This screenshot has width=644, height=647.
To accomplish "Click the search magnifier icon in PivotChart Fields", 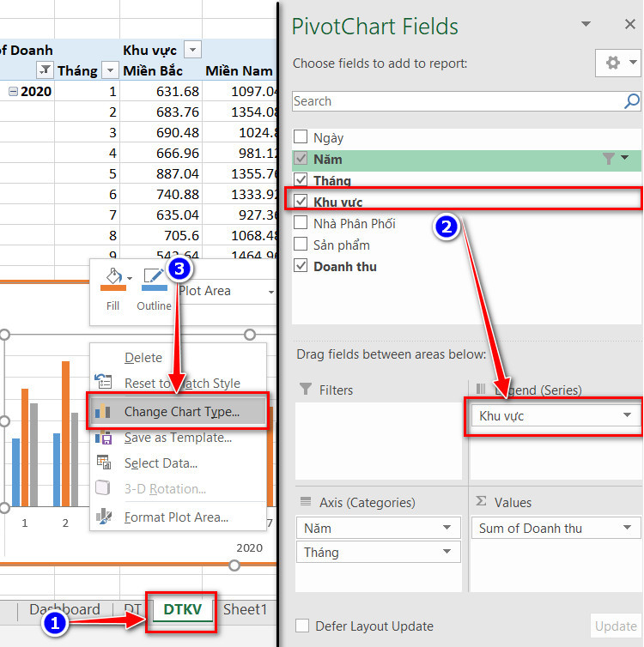I will [632, 100].
